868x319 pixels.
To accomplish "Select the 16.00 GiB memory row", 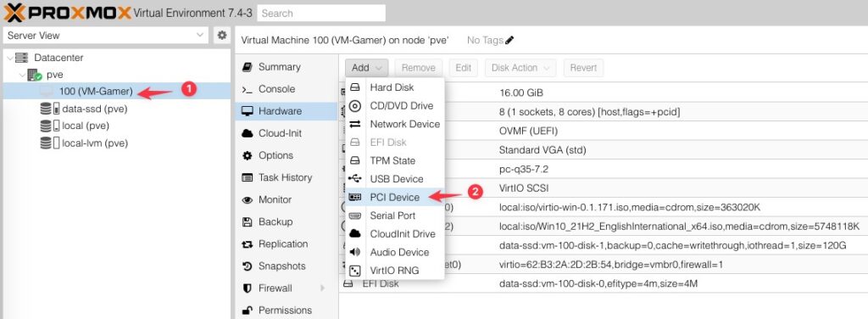I will tap(604, 92).
